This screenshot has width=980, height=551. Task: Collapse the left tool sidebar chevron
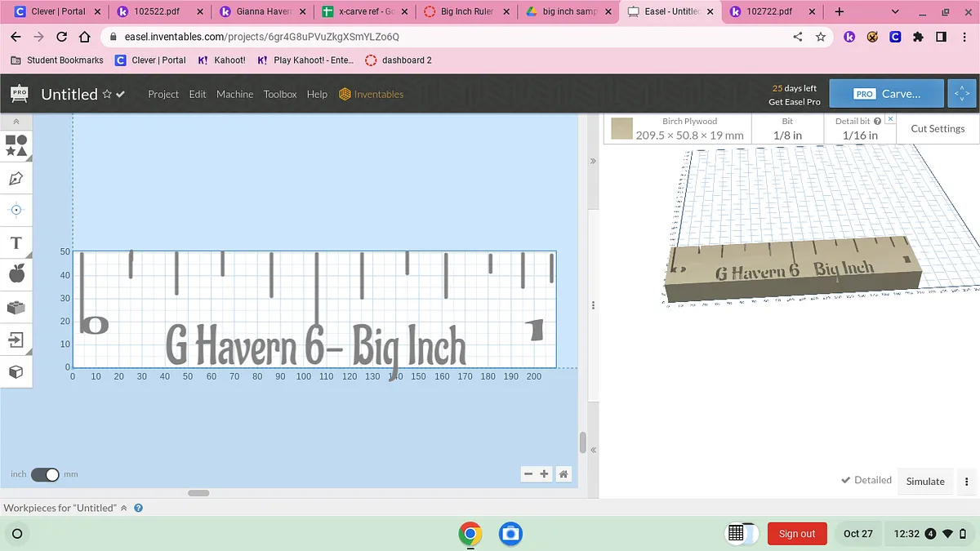[x=16, y=122]
